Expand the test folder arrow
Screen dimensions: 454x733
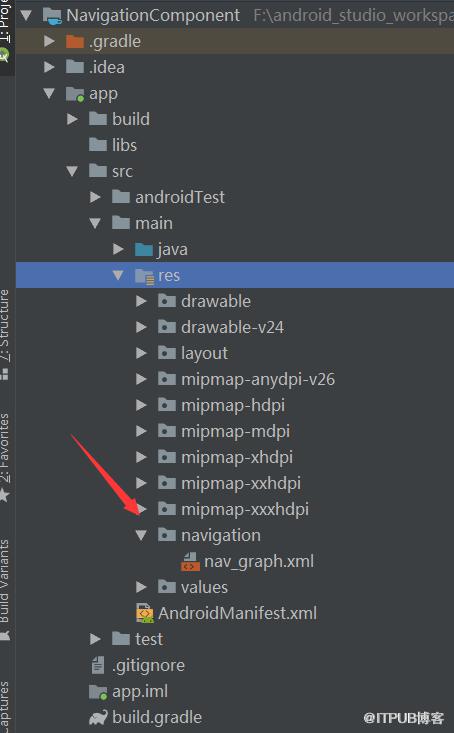(95, 639)
